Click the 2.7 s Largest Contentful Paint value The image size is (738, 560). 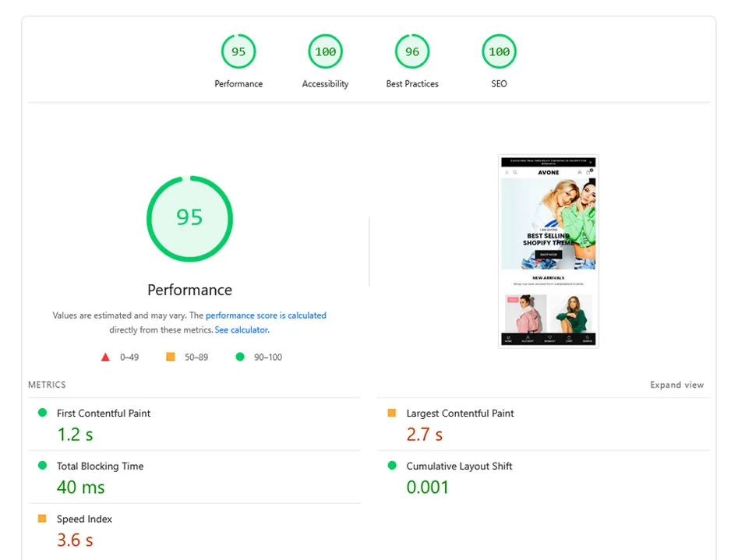pos(425,435)
